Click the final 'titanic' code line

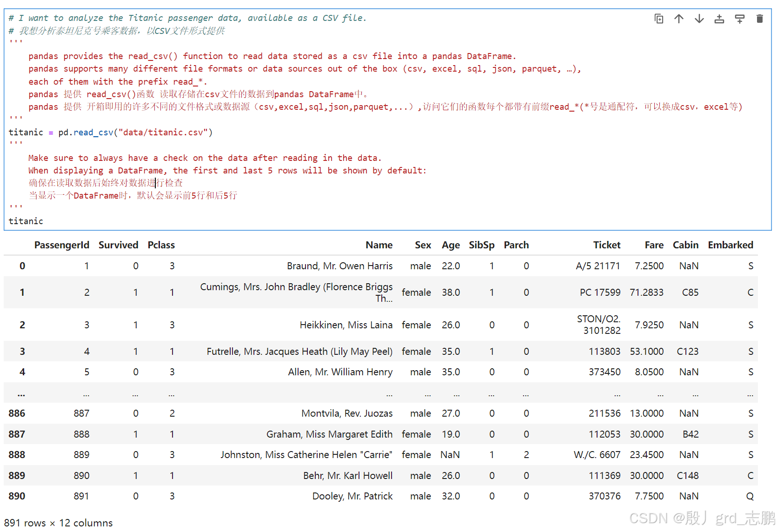(x=26, y=221)
